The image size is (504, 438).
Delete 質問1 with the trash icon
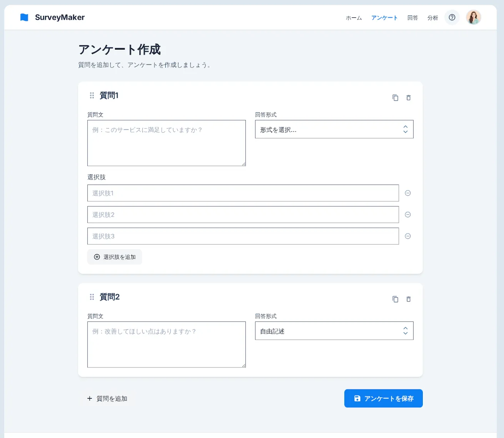coord(409,98)
